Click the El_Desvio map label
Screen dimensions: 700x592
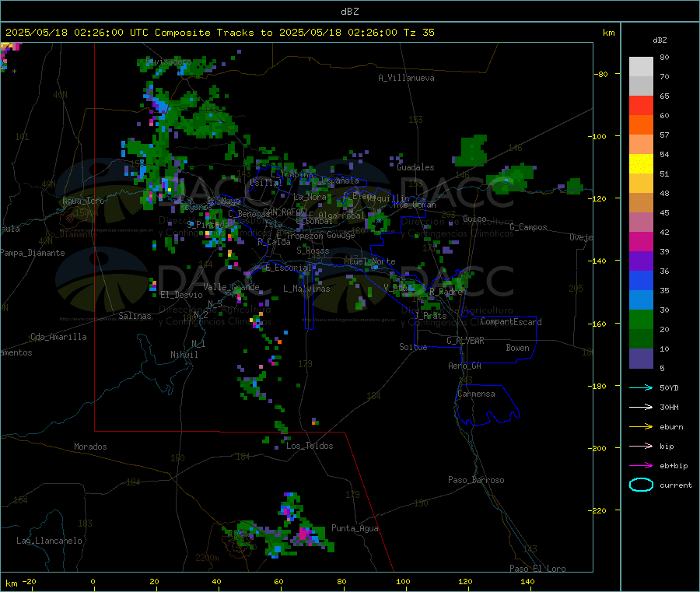[182, 295]
